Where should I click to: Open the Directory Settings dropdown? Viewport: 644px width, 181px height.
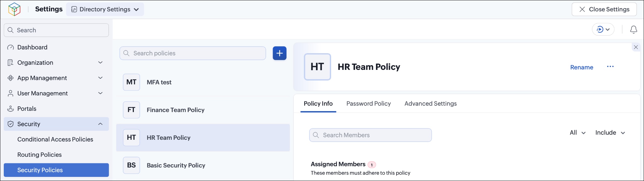105,9
